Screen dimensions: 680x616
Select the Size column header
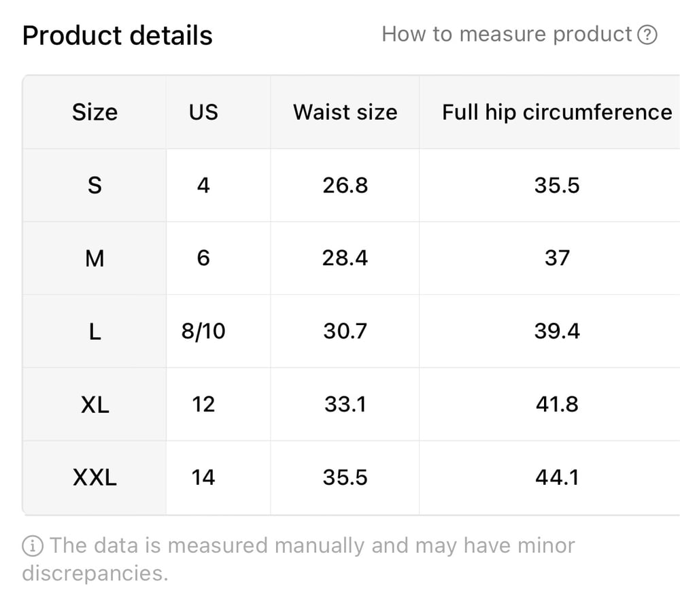point(95,112)
